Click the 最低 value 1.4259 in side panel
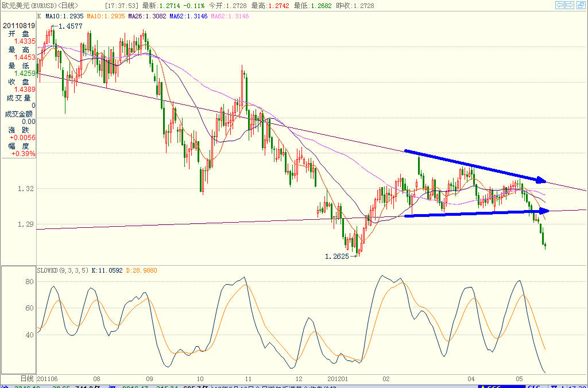This screenshot has width=588, height=388. pos(25,73)
